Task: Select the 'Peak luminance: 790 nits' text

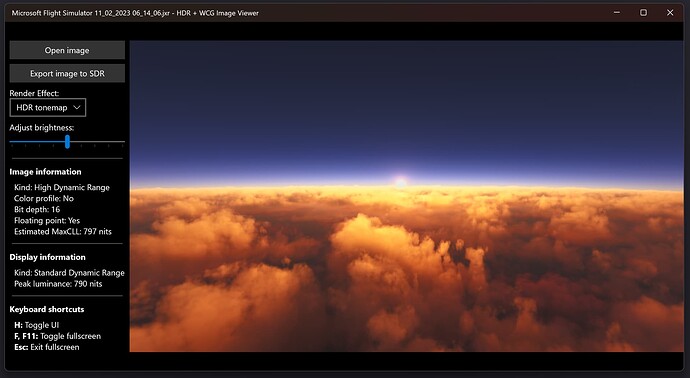Action: [x=58, y=284]
